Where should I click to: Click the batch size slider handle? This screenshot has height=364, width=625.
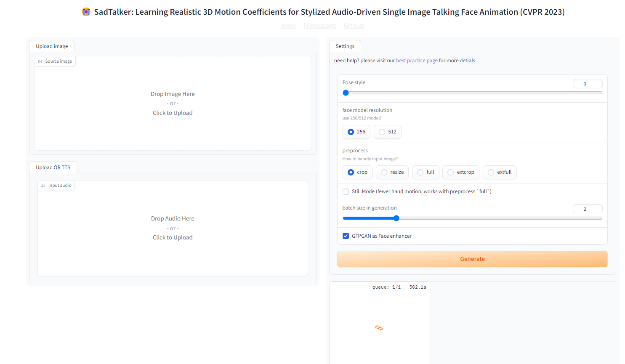click(x=396, y=218)
